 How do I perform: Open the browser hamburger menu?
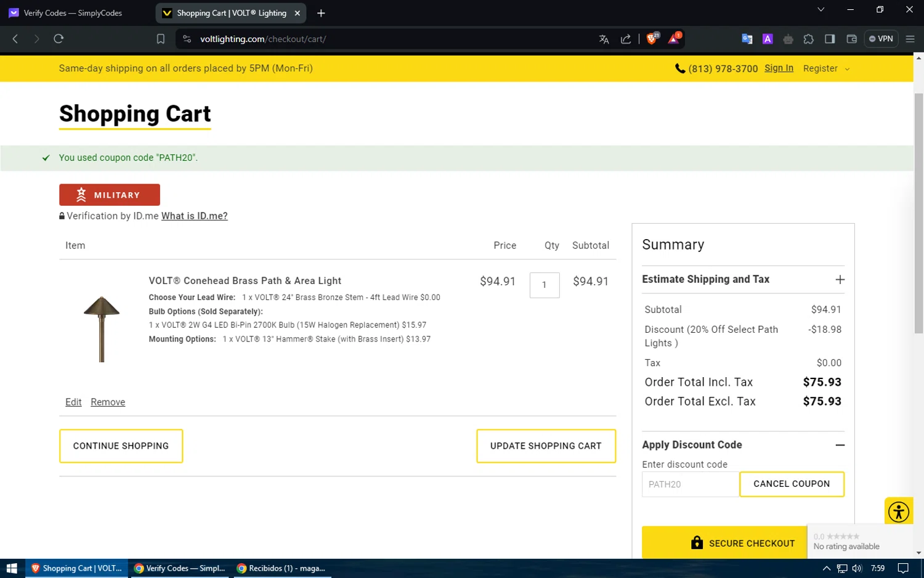(910, 39)
